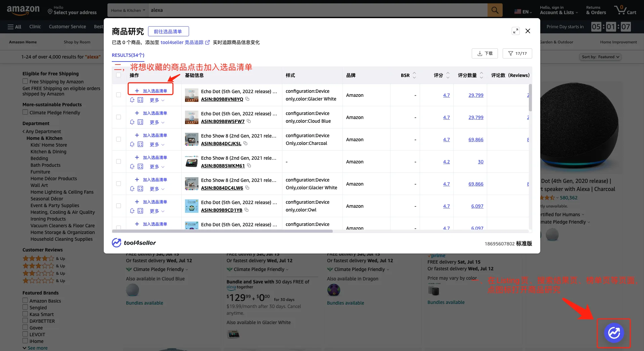This screenshot has width=644, height=351.
Task: Sort the BSR column
Action: click(414, 75)
